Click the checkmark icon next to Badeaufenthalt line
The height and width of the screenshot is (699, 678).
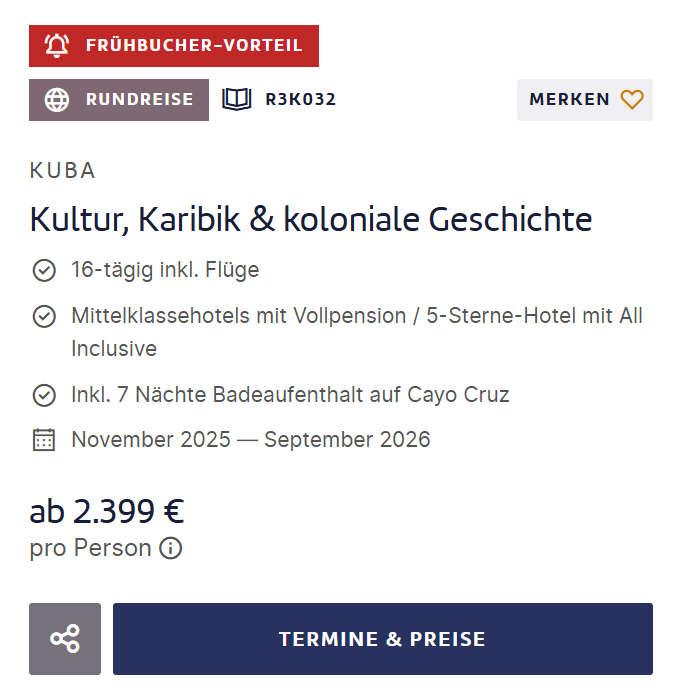pyautogui.click(x=44, y=395)
